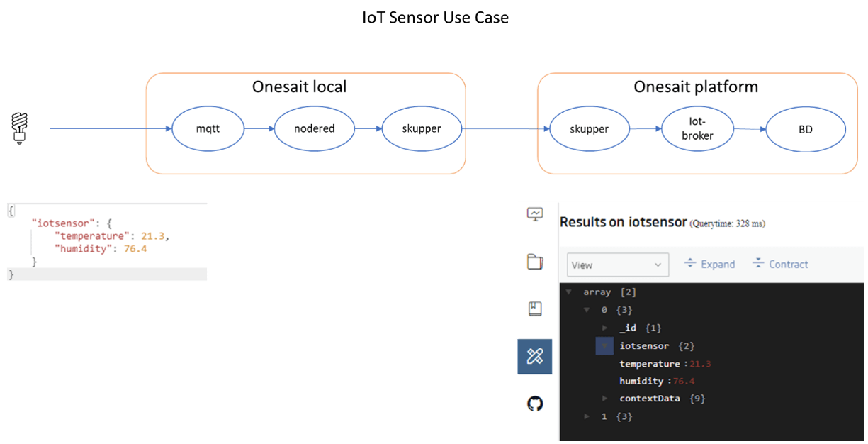Click the Contract arrows icon

[x=758, y=264]
